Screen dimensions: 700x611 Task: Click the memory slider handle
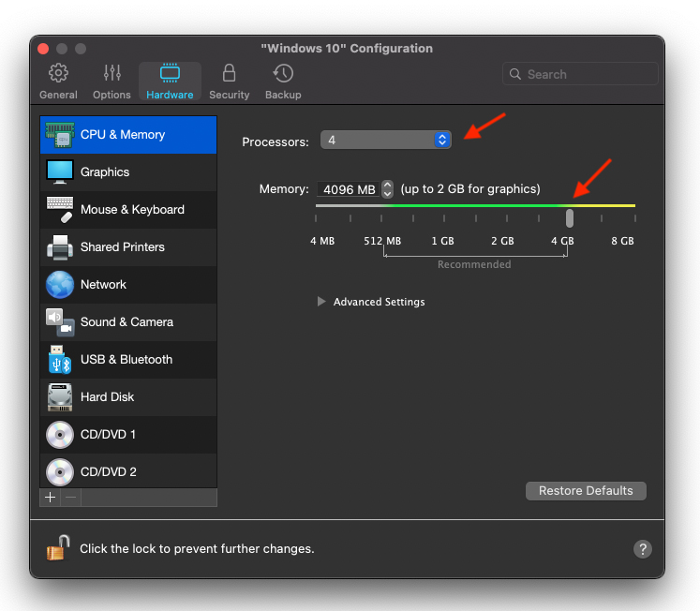click(569, 218)
